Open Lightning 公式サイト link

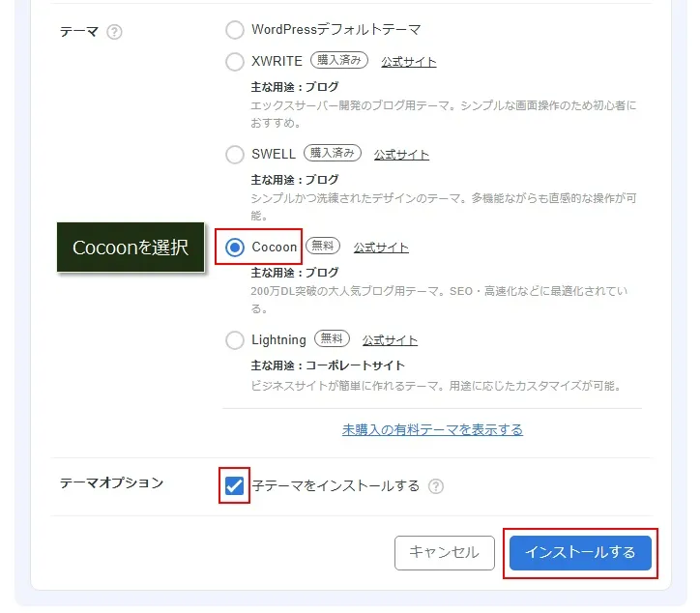[390, 340]
